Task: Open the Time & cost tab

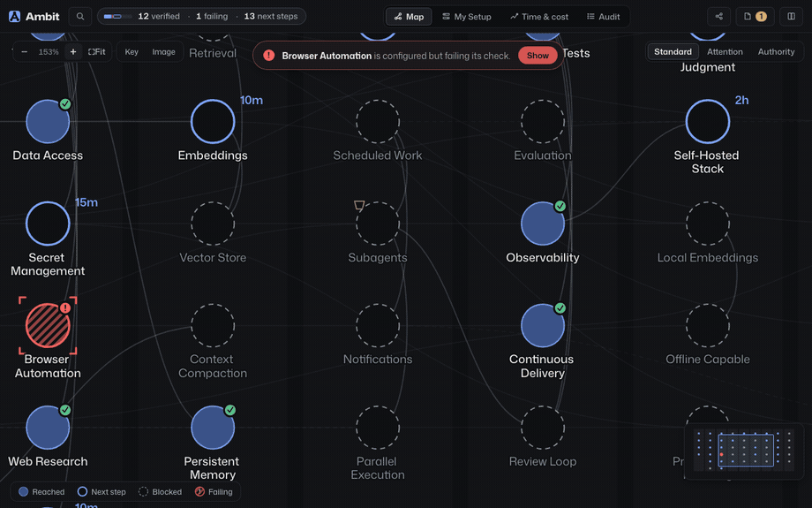Action: point(539,17)
